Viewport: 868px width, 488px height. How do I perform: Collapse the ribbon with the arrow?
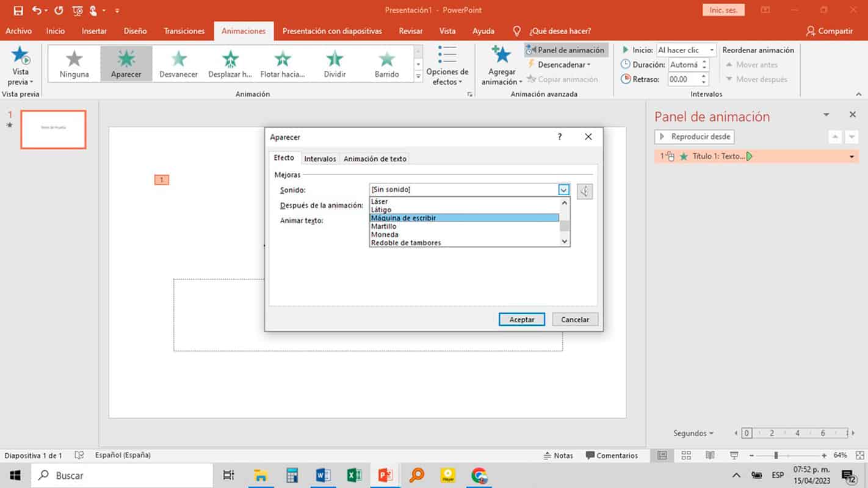[x=859, y=94]
